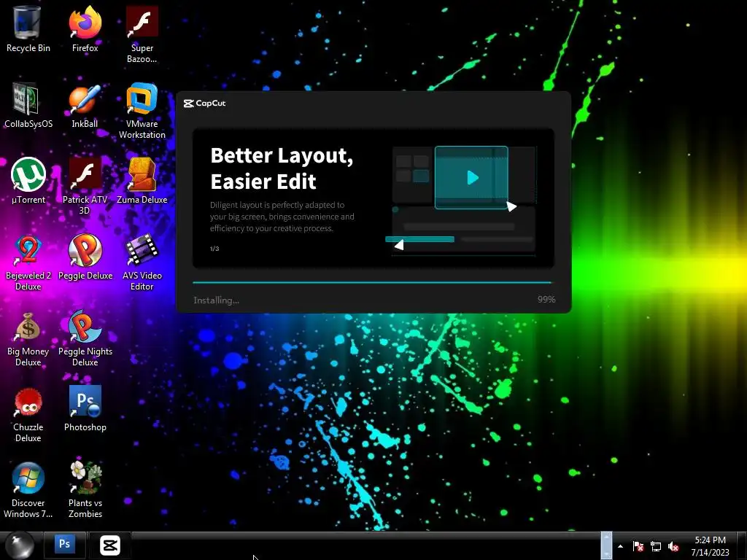
Task: Select the Bejeweled 2 Deluxe shortcut
Action: click(x=28, y=262)
